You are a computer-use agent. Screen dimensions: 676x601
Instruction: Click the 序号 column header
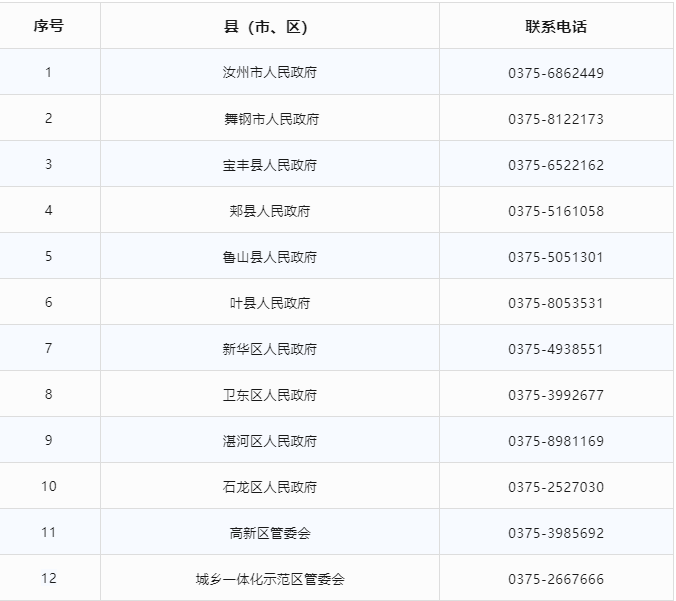(49, 26)
